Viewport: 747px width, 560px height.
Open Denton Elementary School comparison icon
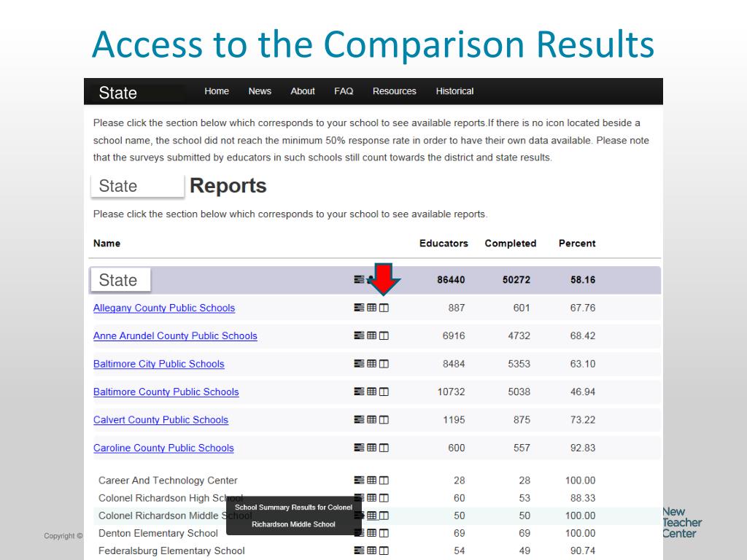pos(384,533)
